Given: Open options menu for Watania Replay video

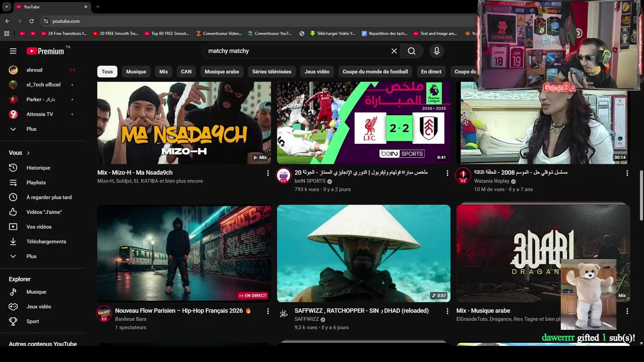Looking at the screenshot, I should coord(627,173).
